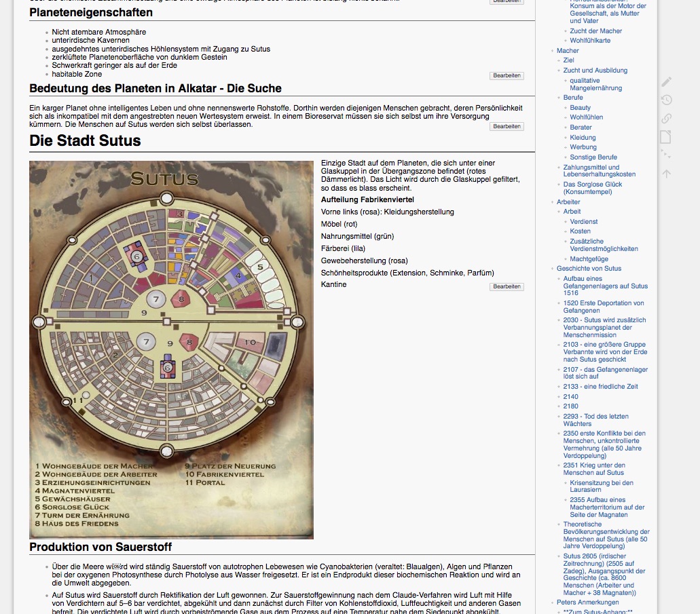Click the 'Die Stadt Sutus' heading
Screen dimensions: 700x614
tap(85, 140)
